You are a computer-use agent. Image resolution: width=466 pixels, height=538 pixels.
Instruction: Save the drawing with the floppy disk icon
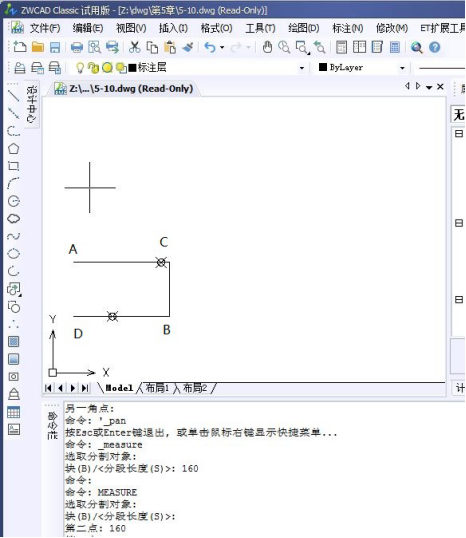(55, 47)
